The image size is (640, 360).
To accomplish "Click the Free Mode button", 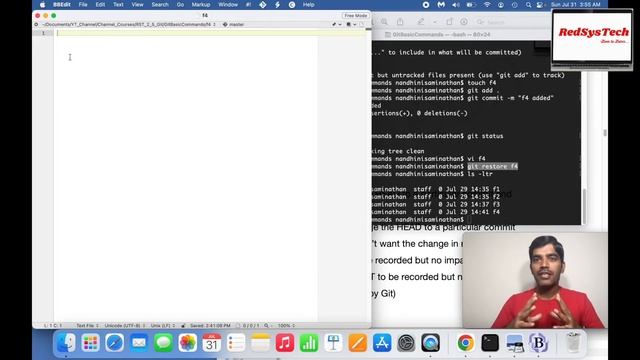I will [x=356, y=16].
